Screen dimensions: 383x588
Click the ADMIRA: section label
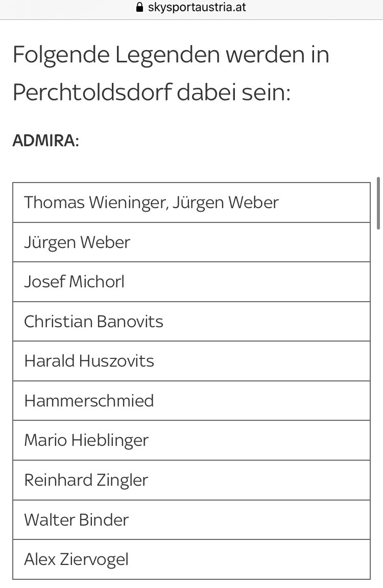coord(46,141)
